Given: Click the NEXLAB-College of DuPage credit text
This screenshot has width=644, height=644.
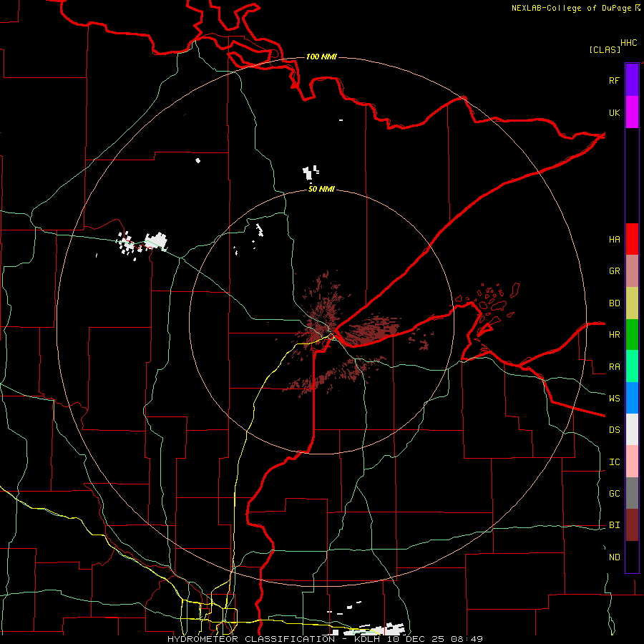Looking at the screenshot, I should [571, 8].
